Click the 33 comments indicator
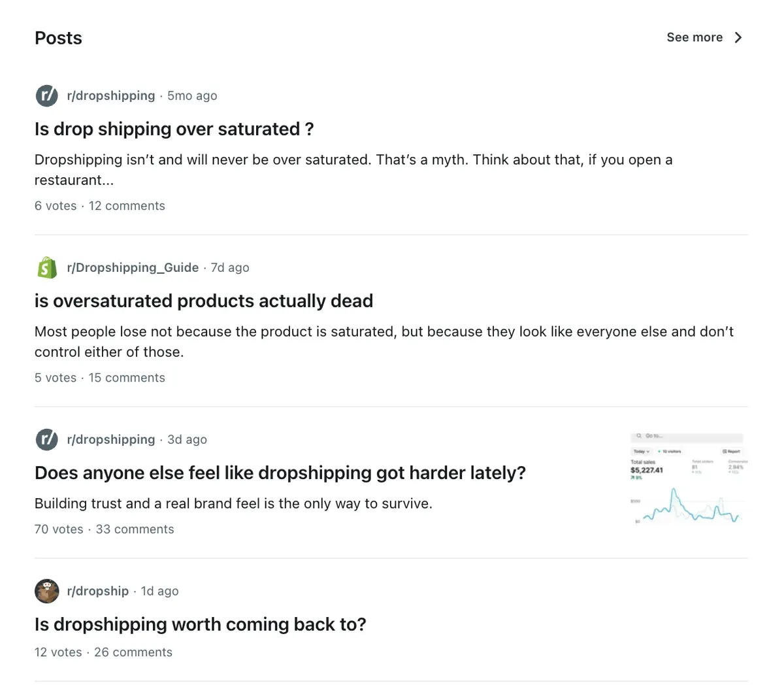The width and height of the screenshot is (784, 687). [135, 529]
